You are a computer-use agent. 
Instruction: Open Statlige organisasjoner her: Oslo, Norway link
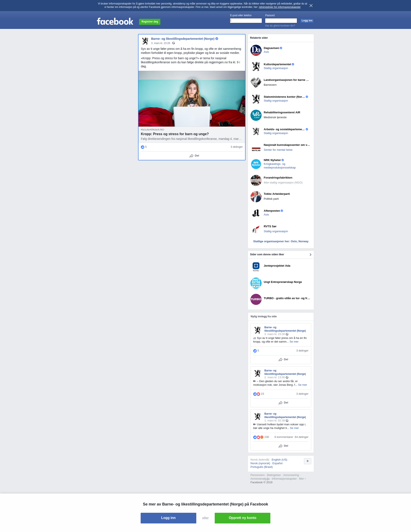pos(281,241)
